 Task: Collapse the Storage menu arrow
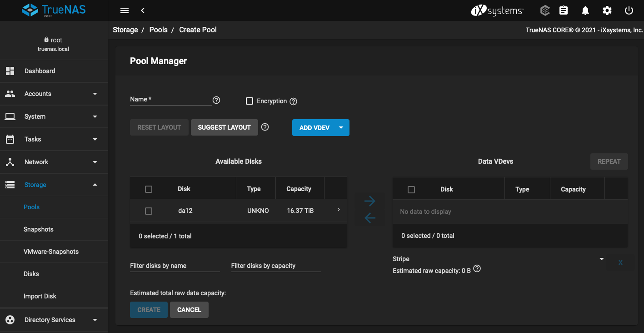(95, 185)
